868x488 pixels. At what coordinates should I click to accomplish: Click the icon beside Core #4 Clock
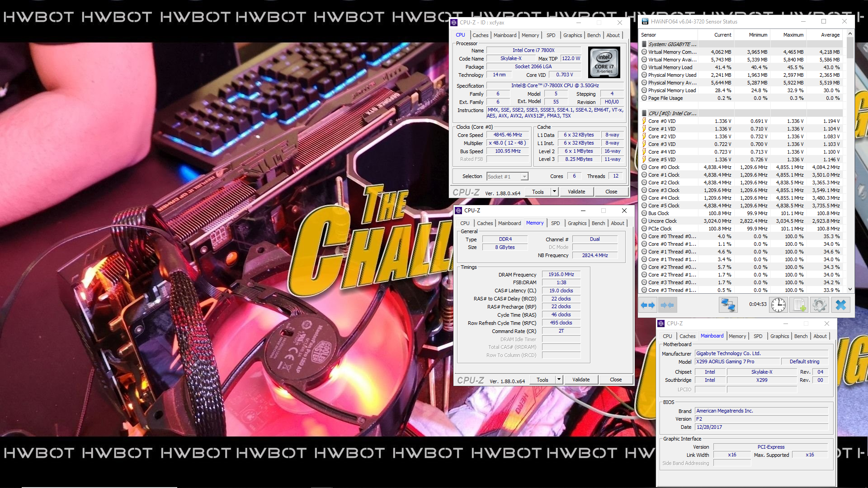click(644, 198)
